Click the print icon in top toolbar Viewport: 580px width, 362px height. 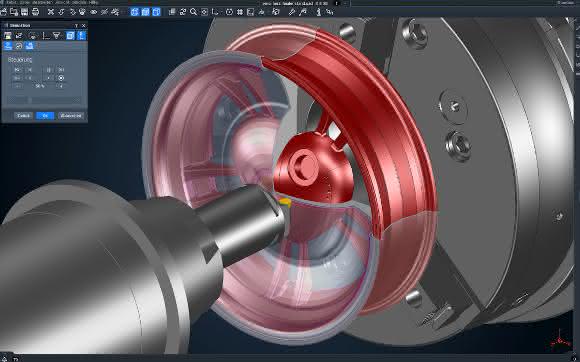[35, 12]
